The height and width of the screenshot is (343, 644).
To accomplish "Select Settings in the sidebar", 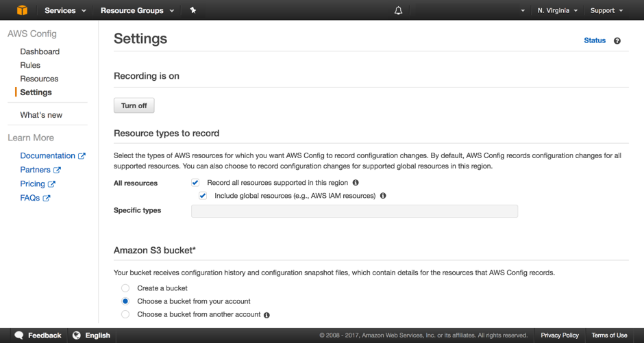I will (x=36, y=92).
